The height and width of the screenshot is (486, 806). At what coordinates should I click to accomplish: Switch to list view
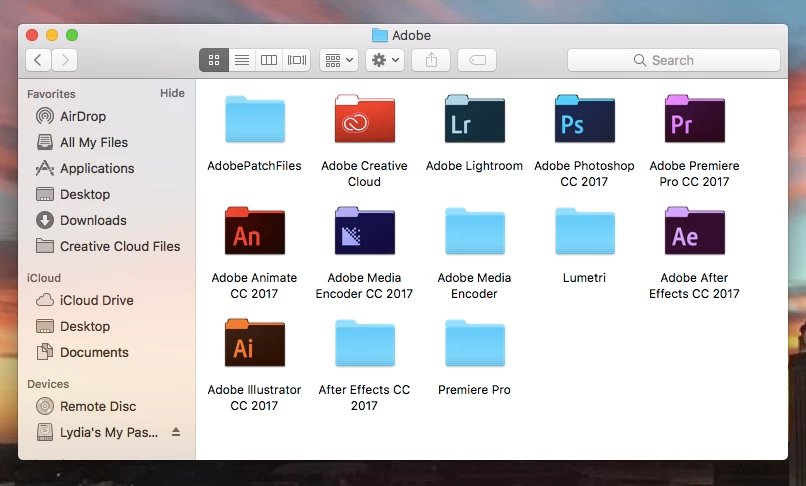[242, 60]
